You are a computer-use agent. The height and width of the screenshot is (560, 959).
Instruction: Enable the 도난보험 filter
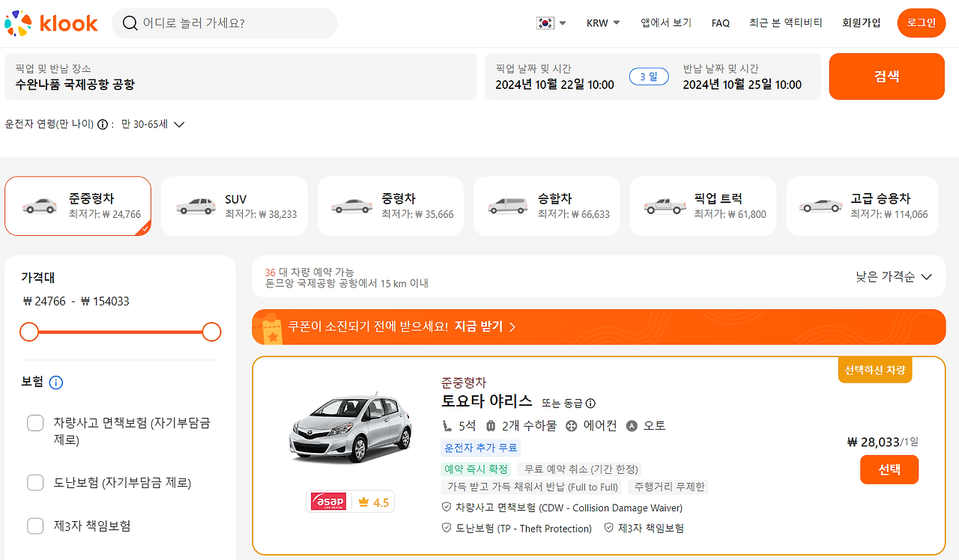(35, 483)
